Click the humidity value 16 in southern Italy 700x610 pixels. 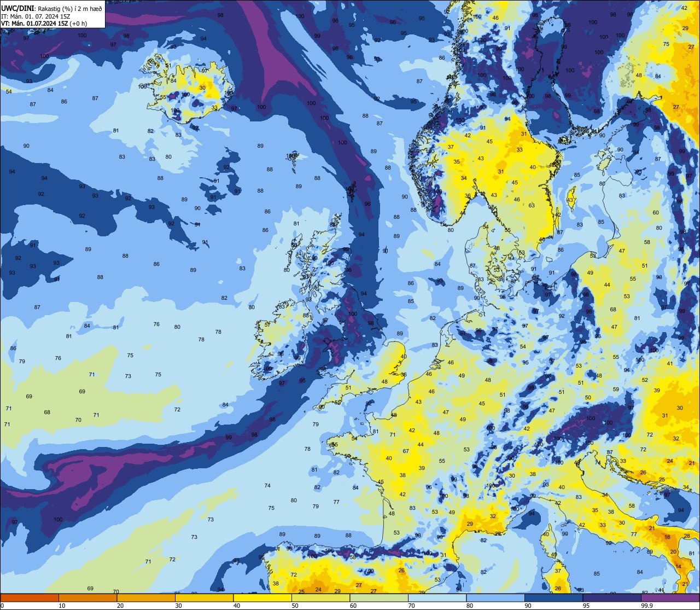[x=667, y=537]
